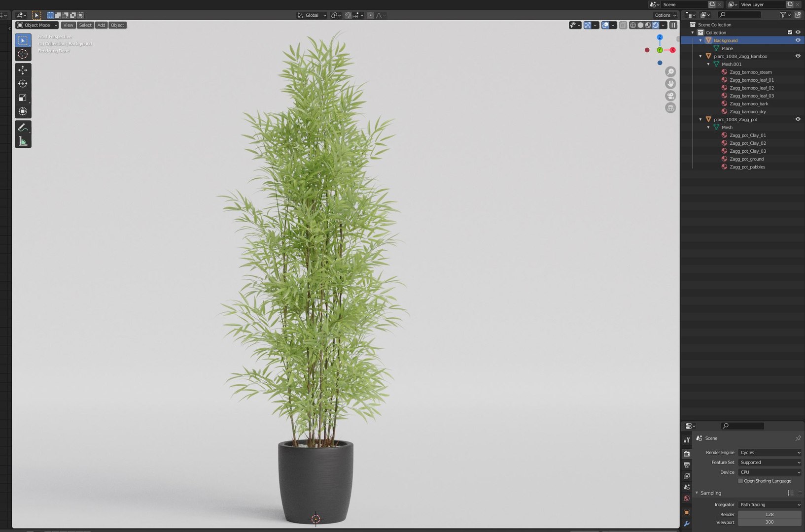Viewport: 805px width, 532px height.
Task: Switch to Solid viewport shading
Action: (x=640, y=25)
